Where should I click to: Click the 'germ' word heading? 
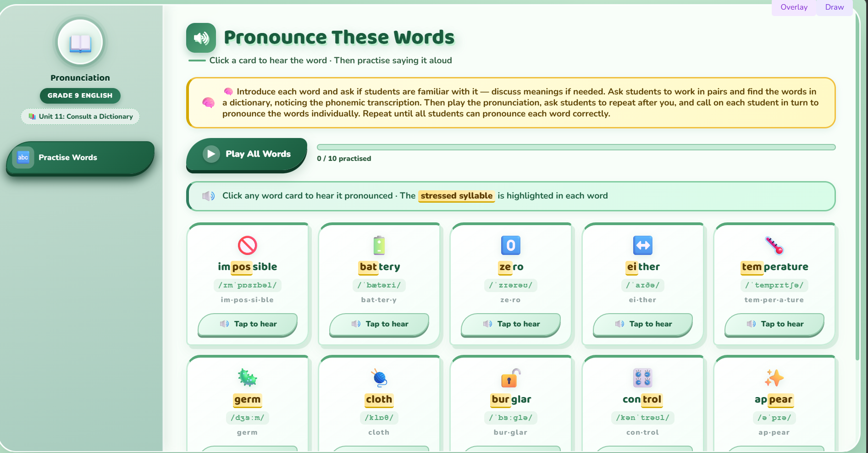click(x=248, y=399)
